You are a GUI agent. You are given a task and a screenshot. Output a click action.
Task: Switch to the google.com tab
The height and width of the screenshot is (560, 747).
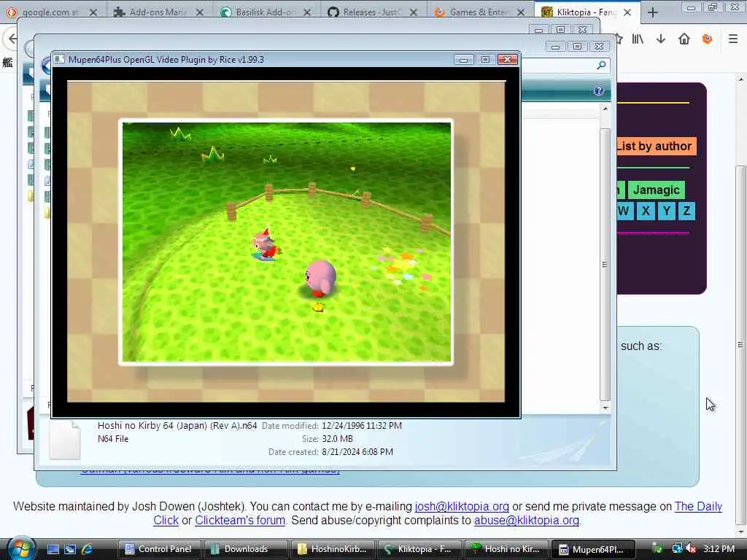click(50, 12)
